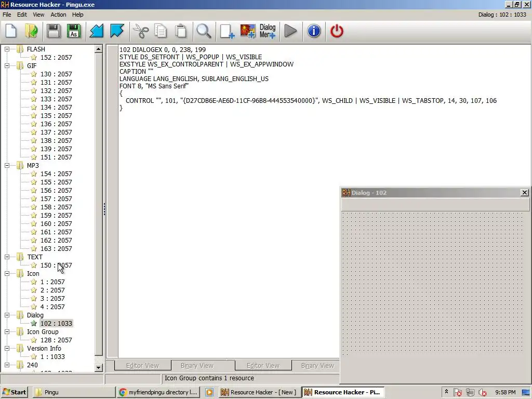Image resolution: width=532 pixels, height=399 pixels.
Task: Select MP3 resource 154 : 2057
Action: click(56, 174)
